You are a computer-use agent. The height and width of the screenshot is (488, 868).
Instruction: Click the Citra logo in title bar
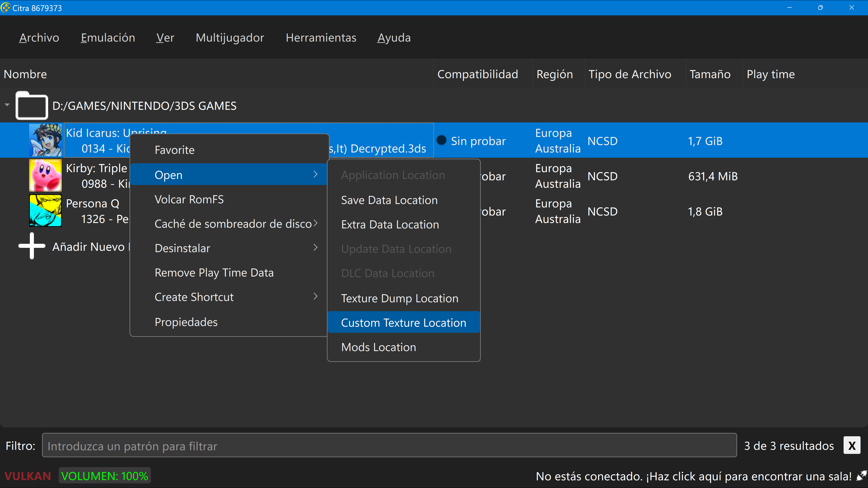(6, 7)
